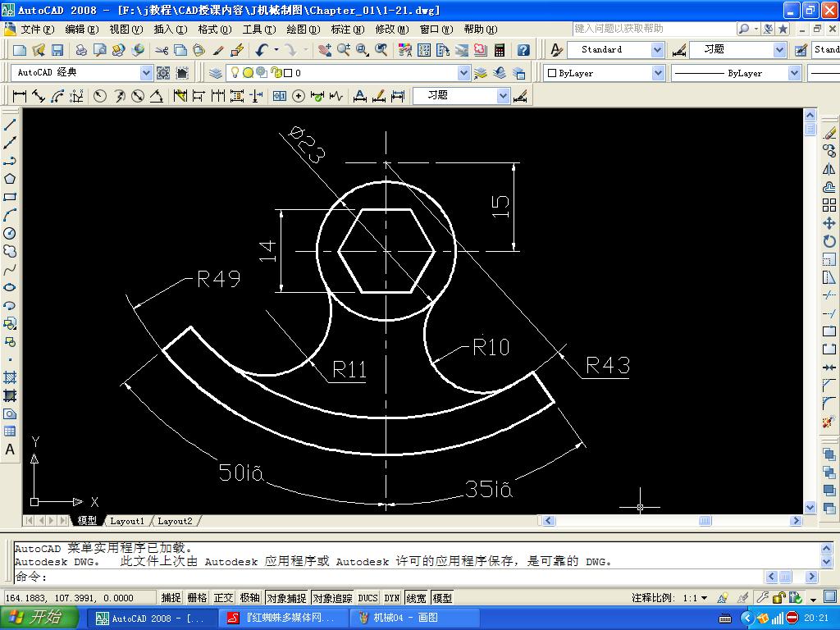
Task: Click the Move modify tool
Action: click(829, 223)
